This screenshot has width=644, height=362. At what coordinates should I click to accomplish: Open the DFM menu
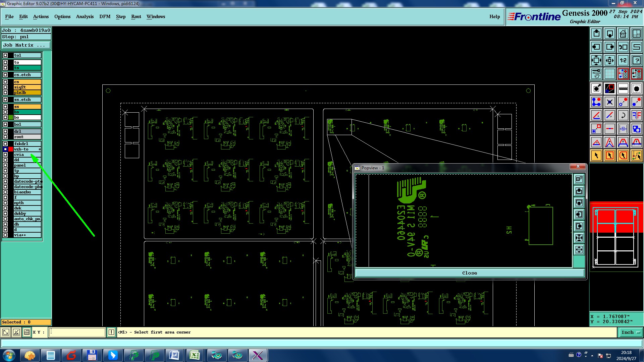(105, 16)
